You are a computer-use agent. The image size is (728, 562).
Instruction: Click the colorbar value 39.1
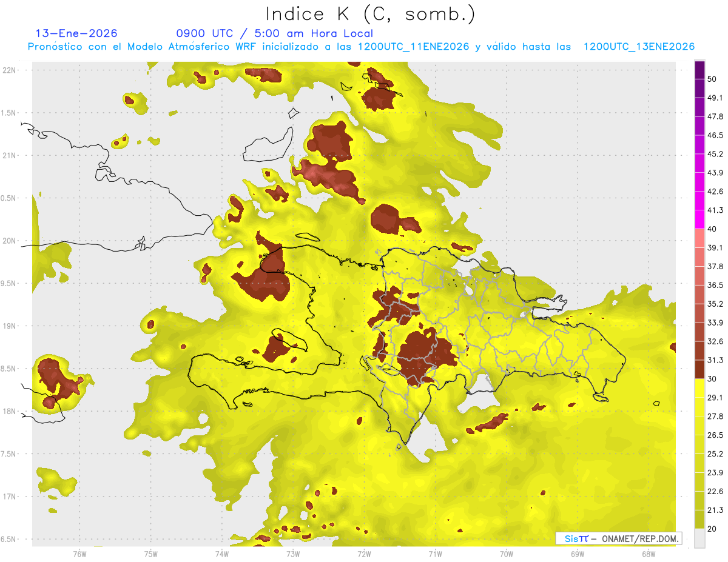[x=715, y=247]
